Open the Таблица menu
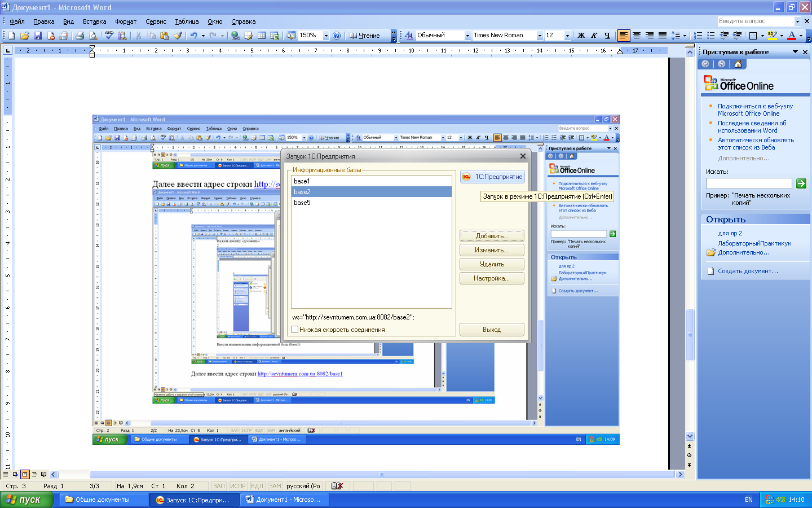Image resolution: width=812 pixels, height=508 pixels. coord(187,21)
